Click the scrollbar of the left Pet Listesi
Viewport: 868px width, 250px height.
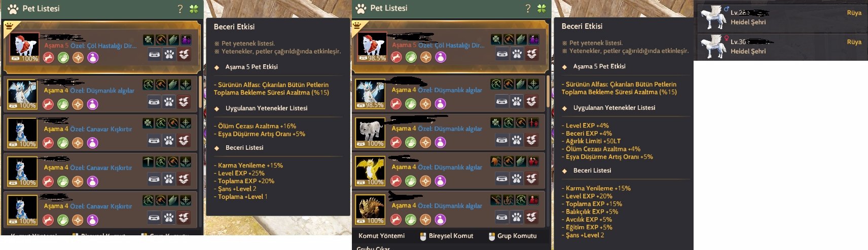(201, 91)
